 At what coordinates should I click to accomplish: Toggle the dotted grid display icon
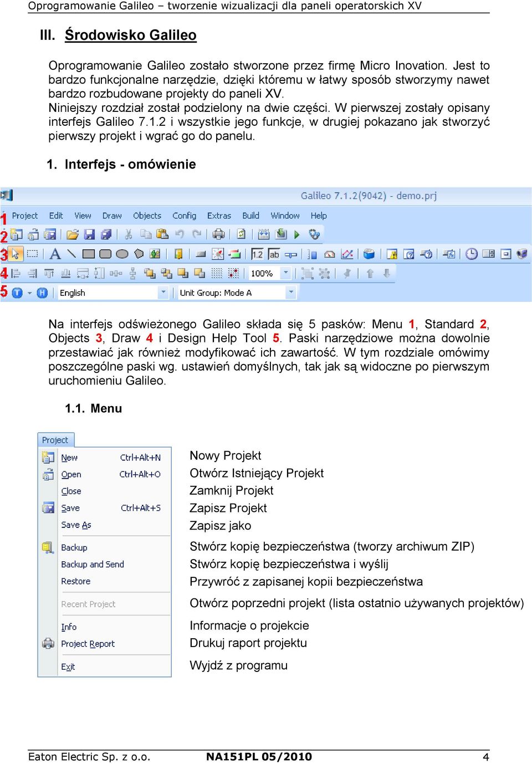point(217,273)
